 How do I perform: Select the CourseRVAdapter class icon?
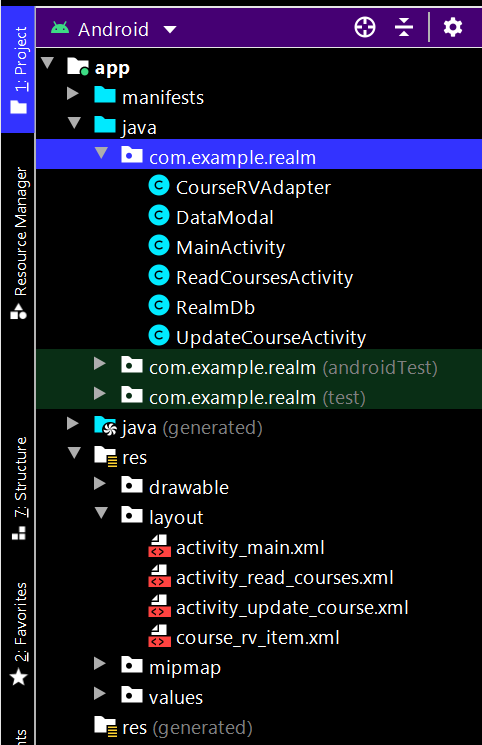point(159,186)
